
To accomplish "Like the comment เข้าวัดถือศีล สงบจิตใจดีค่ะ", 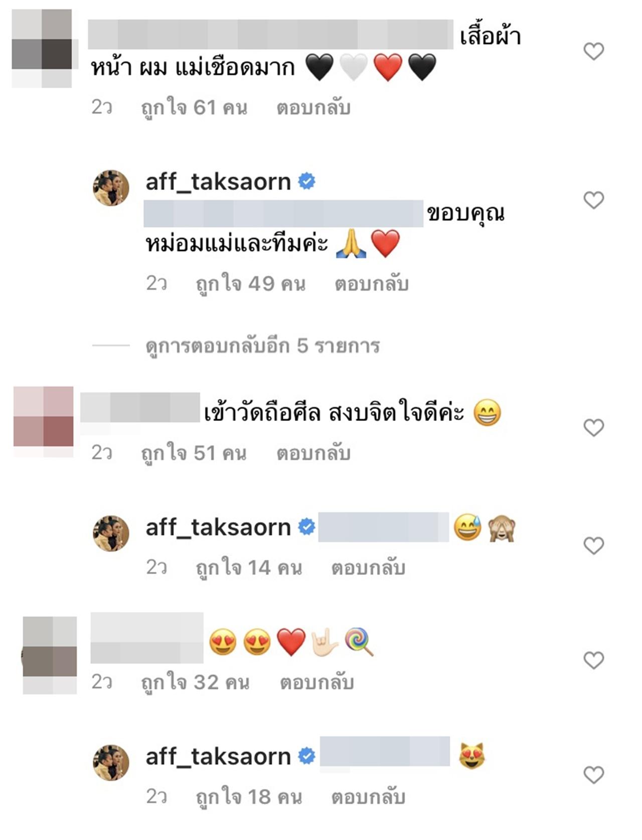I will click(594, 428).
